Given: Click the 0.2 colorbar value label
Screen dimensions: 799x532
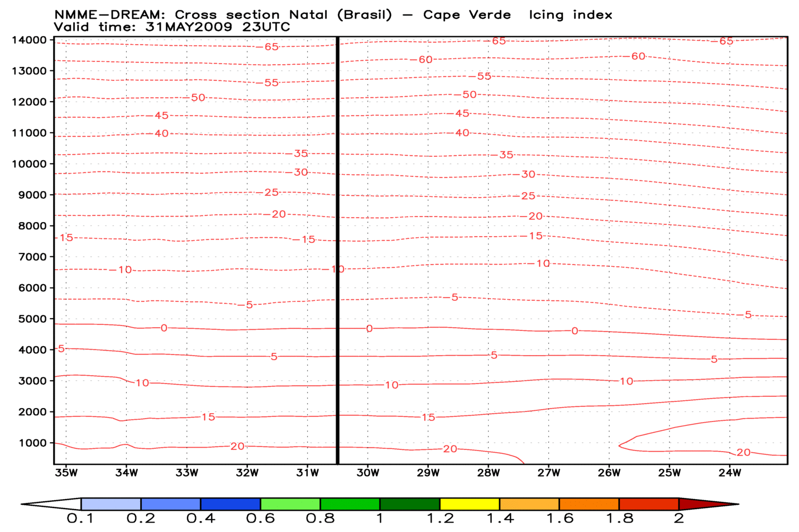Looking at the screenshot, I should [x=141, y=519].
